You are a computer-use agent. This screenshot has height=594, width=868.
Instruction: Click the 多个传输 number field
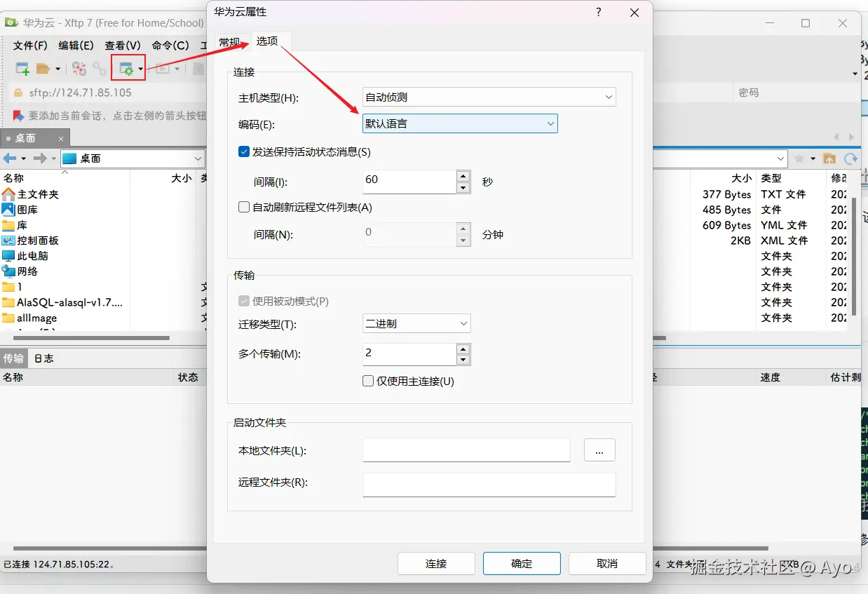click(409, 354)
